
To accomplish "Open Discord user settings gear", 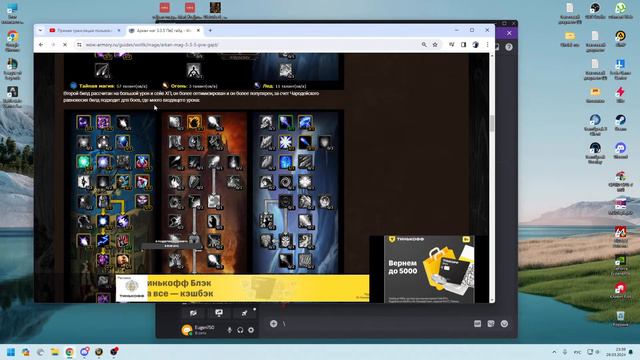I will click(251, 330).
